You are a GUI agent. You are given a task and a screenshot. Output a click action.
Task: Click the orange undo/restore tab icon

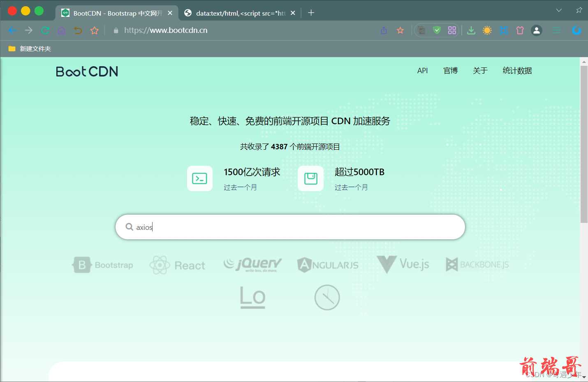point(78,30)
